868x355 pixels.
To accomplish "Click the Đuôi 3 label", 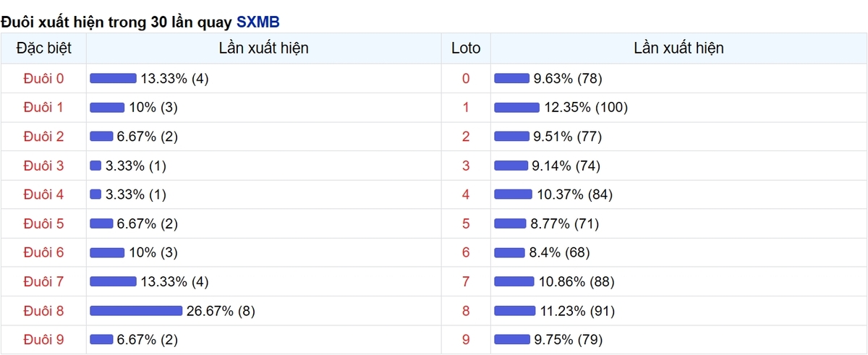I will [x=43, y=166].
